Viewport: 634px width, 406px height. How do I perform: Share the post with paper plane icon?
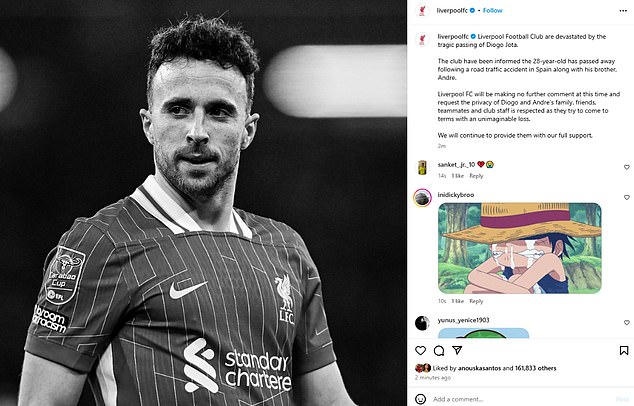[x=457, y=350]
